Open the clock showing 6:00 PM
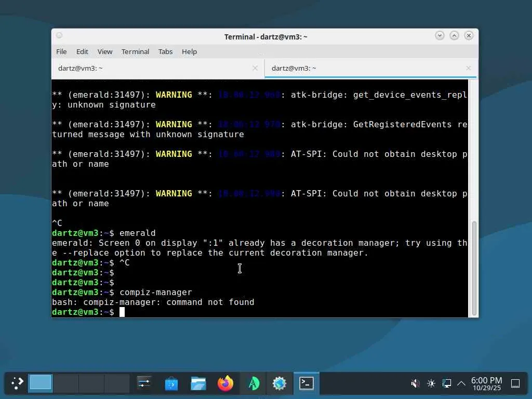The width and height of the screenshot is (532, 399). pyautogui.click(x=486, y=383)
